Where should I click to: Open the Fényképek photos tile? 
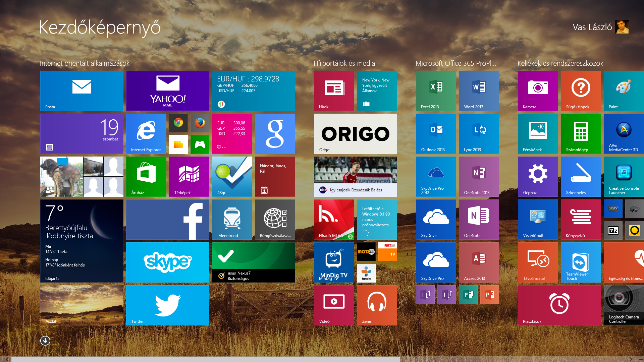pyautogui.click(x=538, y=134)
